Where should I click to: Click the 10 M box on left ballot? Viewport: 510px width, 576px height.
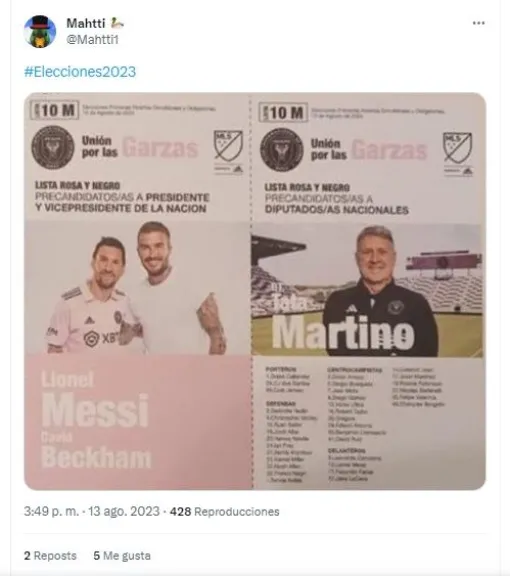[x=55, y=110]
